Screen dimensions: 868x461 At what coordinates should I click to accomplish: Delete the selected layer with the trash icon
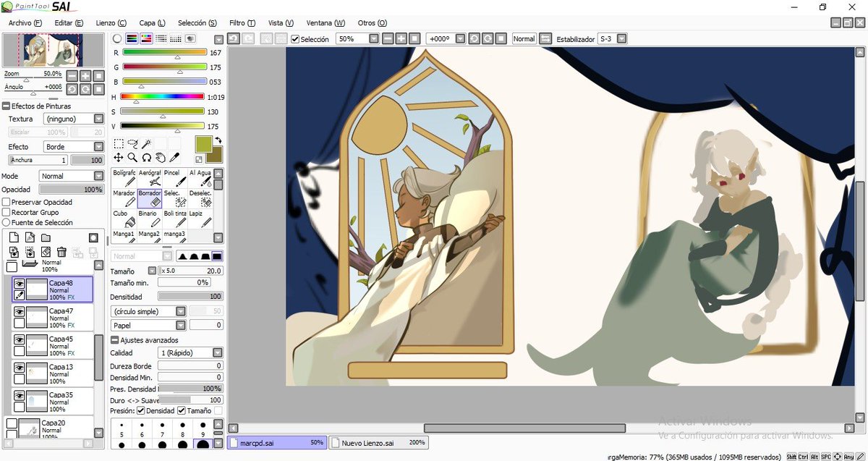point(61,252)
